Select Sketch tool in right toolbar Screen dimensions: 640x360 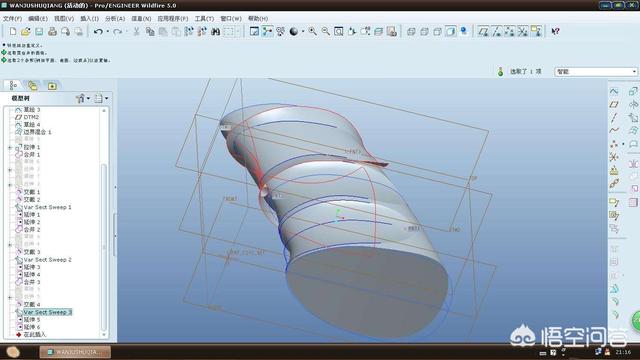[614, 91]
